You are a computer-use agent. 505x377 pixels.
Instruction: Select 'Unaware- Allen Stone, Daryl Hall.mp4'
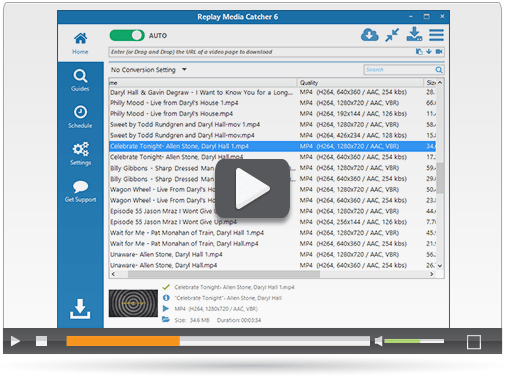point(272,265)
